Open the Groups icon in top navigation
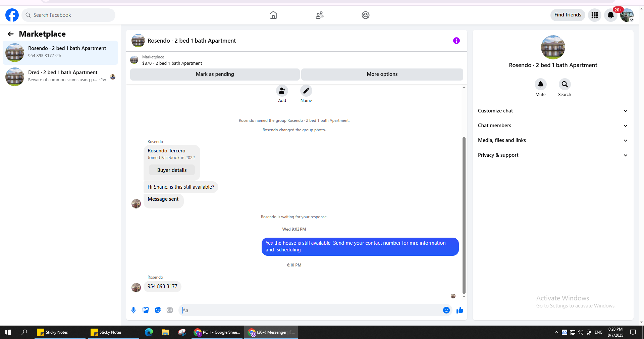The width and height of the screenshot is (644, 339). coord(366,15)
